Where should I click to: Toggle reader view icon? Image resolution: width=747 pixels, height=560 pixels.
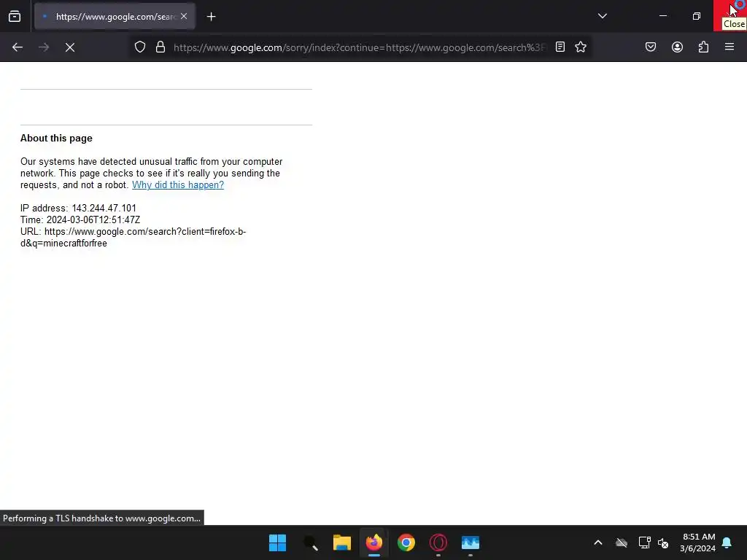560,47
